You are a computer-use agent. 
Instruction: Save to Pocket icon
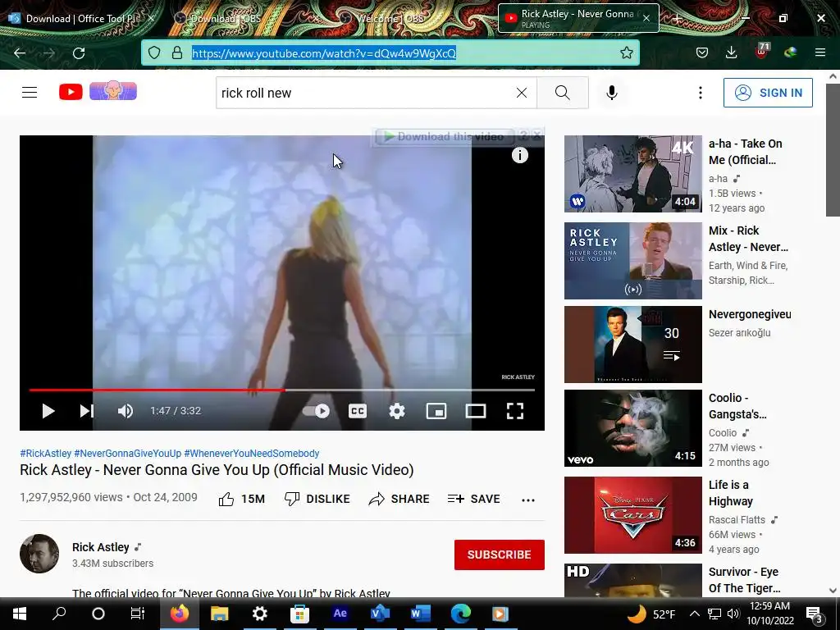click(x=702, y=52)
